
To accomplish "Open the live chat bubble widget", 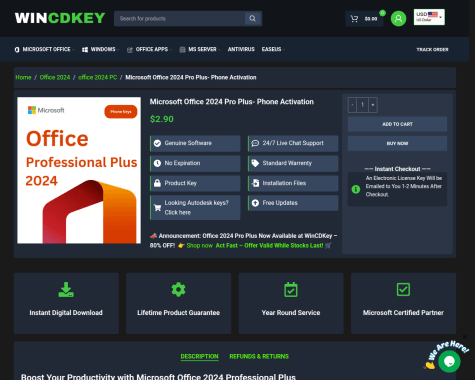I will (x=449, y=361).
